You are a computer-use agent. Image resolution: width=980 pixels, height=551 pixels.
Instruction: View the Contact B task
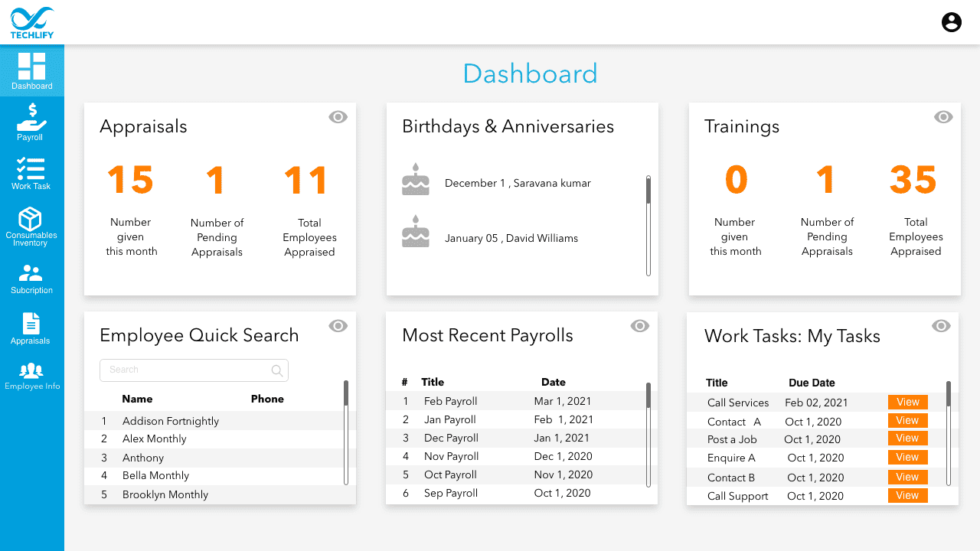tap(907, 477)
